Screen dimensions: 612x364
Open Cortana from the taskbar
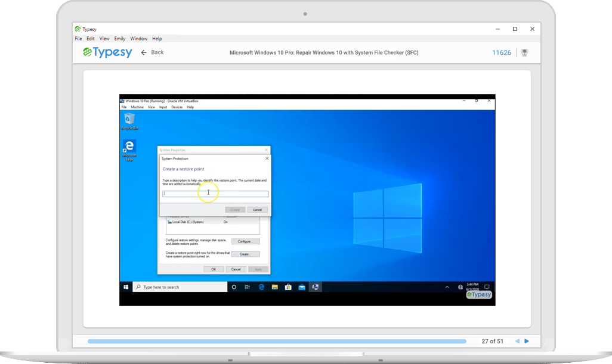234,287
